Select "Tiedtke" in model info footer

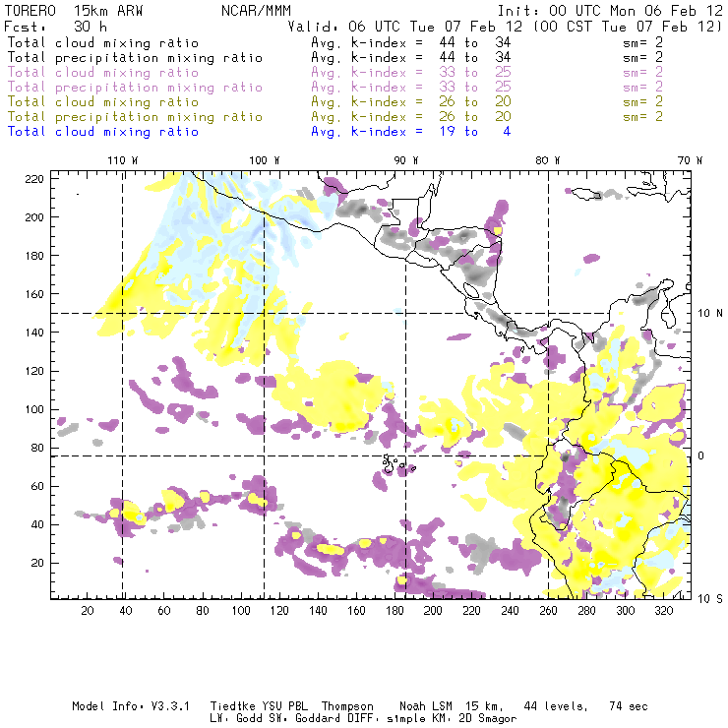point(233,706)
